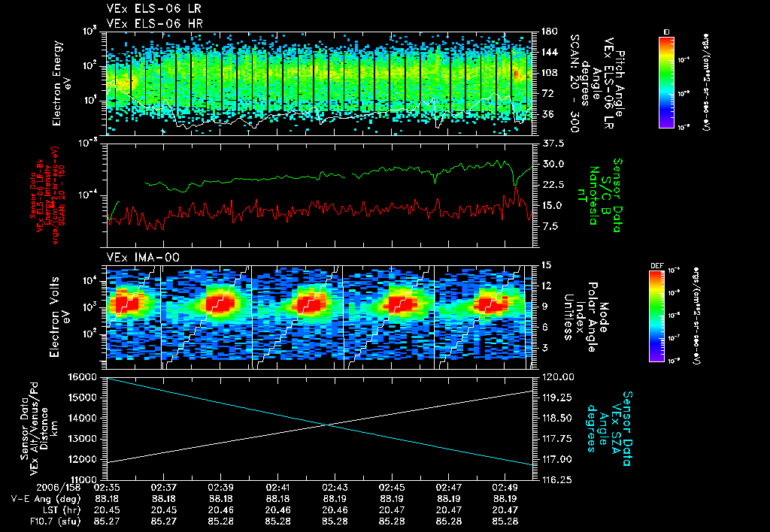Click the 14000 km distance tick
Screen dimensions: 770x532
pos(83,418)
